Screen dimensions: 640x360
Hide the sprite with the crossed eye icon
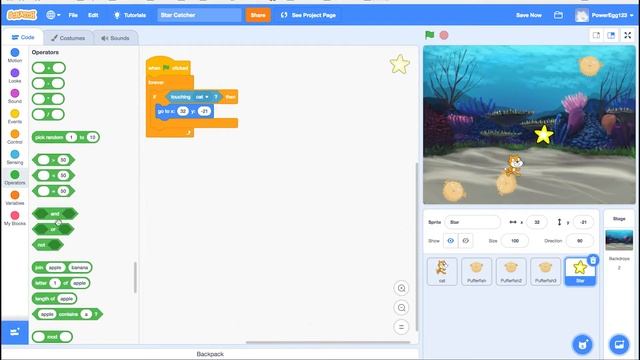pyautogui.click(x=465, y=241)
